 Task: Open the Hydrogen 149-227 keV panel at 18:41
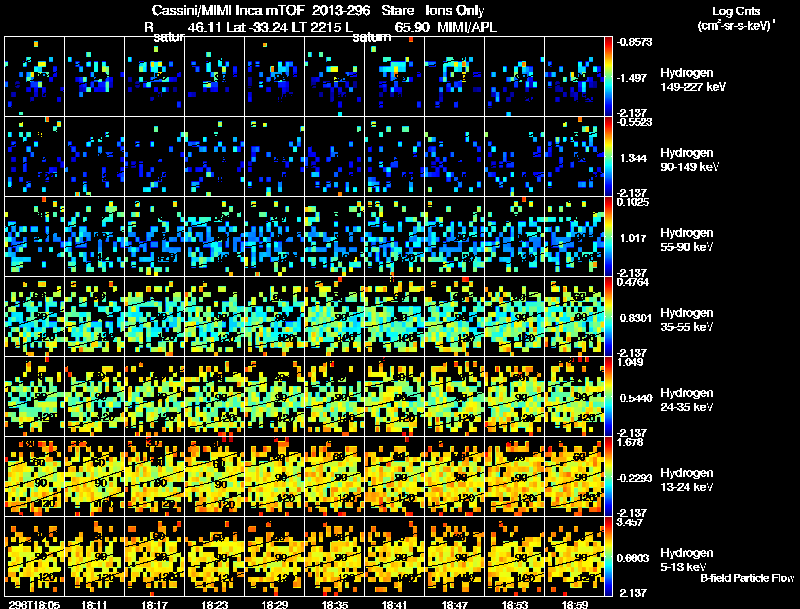[x=394, y=77]
